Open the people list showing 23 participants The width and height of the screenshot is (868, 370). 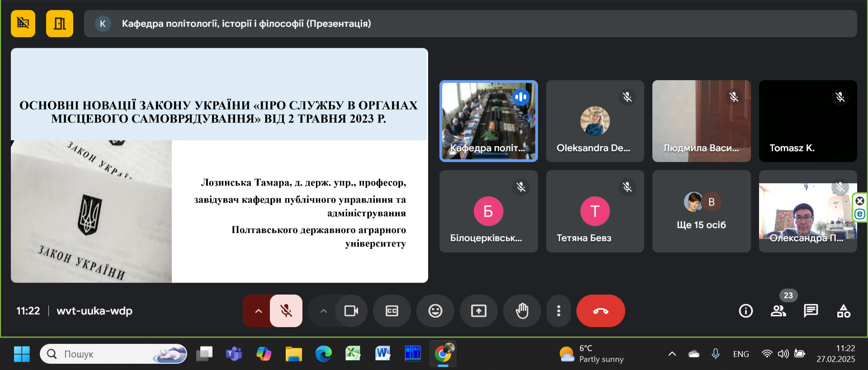pyautogui.click(x=778, y=311)
